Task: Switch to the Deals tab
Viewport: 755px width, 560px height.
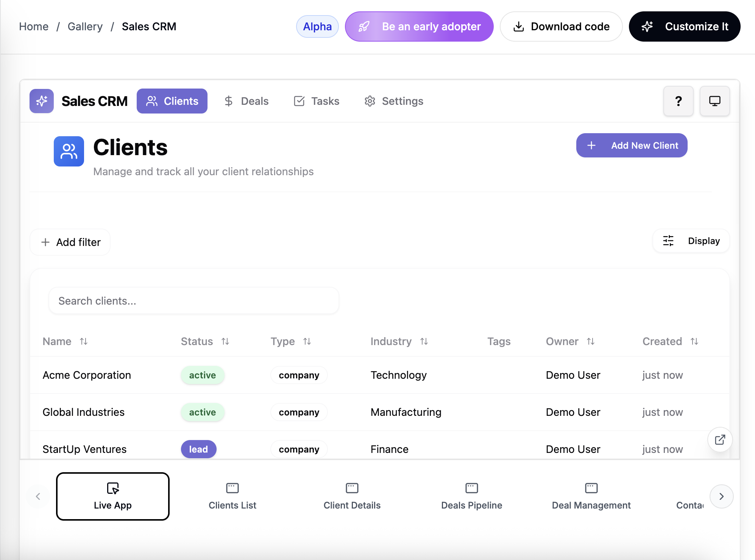Action: coord(246,101)
